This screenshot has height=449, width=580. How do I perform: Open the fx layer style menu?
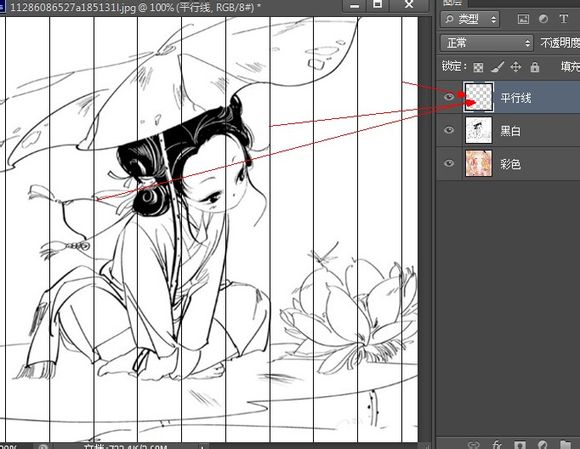pos(497,445)
